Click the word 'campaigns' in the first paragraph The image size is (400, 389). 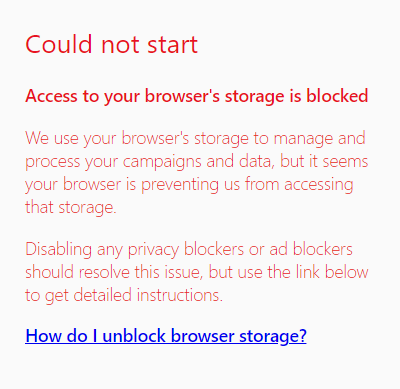click(162, 162)
